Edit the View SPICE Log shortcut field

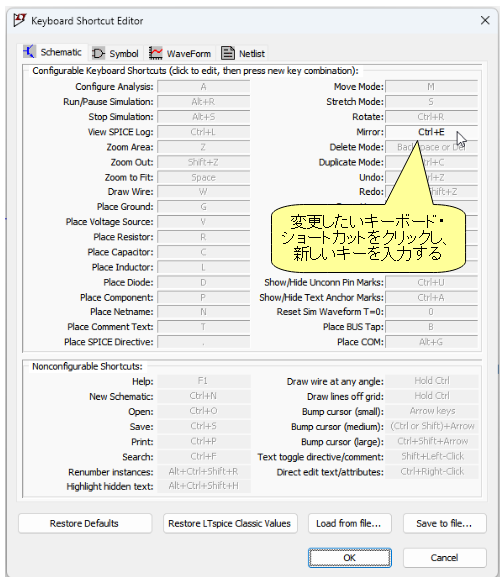pyautogui.click(x=203, y=132)
